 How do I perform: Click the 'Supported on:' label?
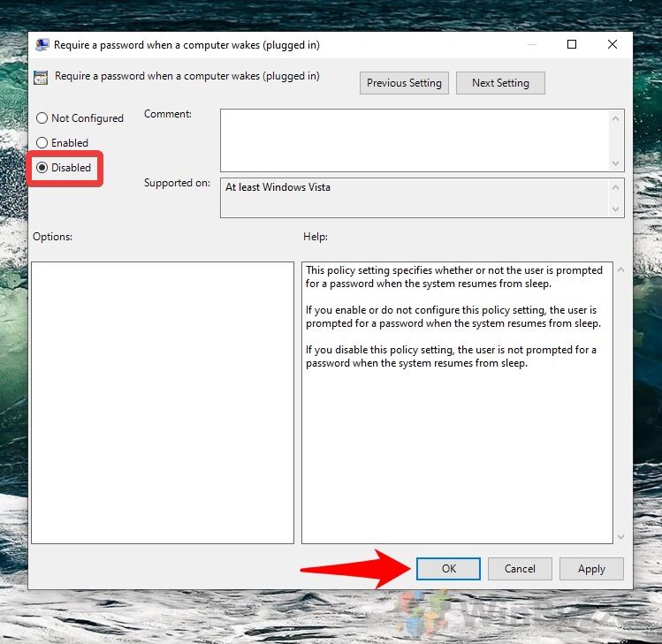[177, 183]
